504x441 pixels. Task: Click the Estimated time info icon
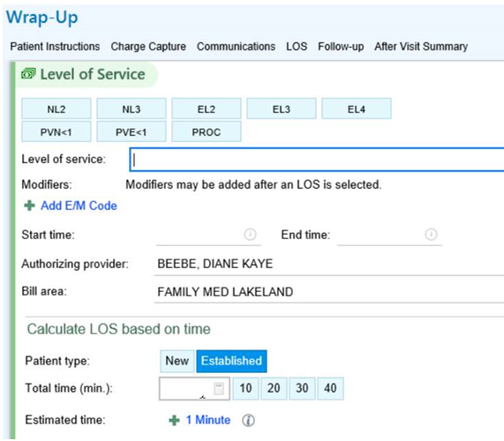pyautogui.click(x=248, y=420)
